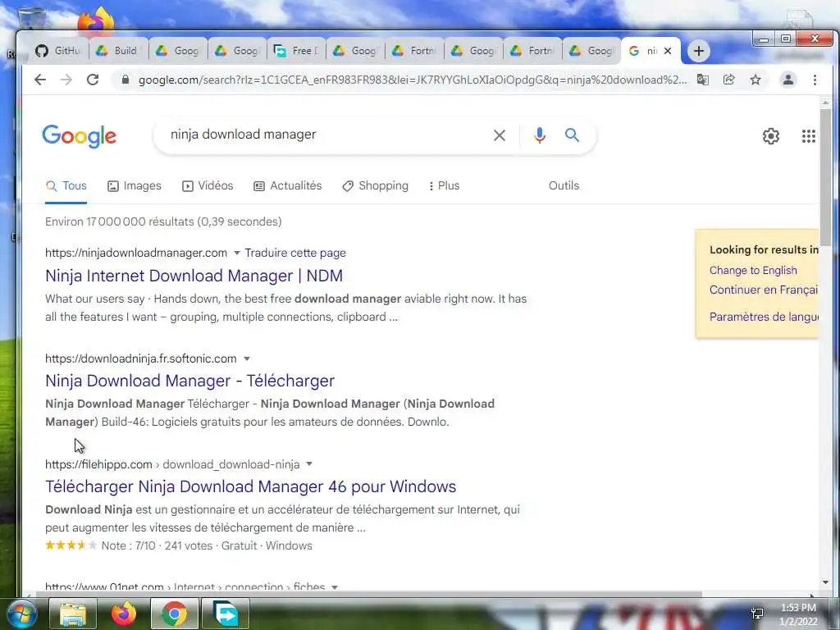Open Télécharger Ninja Download Manager 46 result
Screen dimensions: 840x630
(x=251, y=486)
